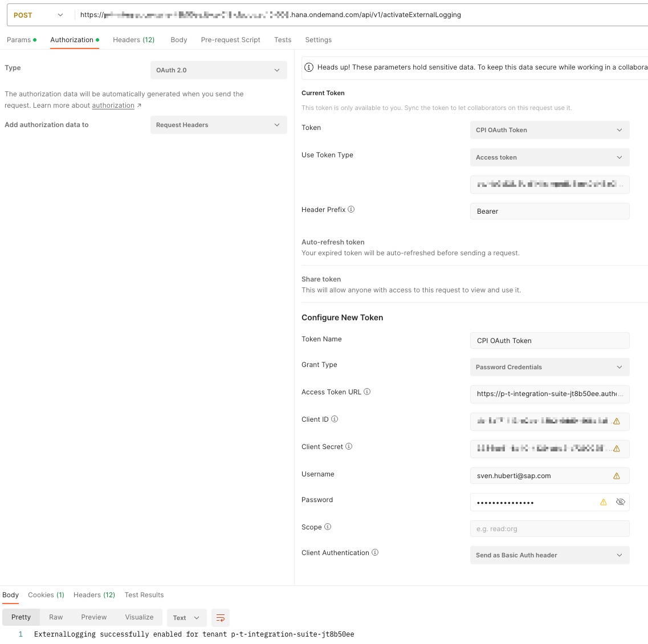Click inside the request URL field

coord(342,15)
